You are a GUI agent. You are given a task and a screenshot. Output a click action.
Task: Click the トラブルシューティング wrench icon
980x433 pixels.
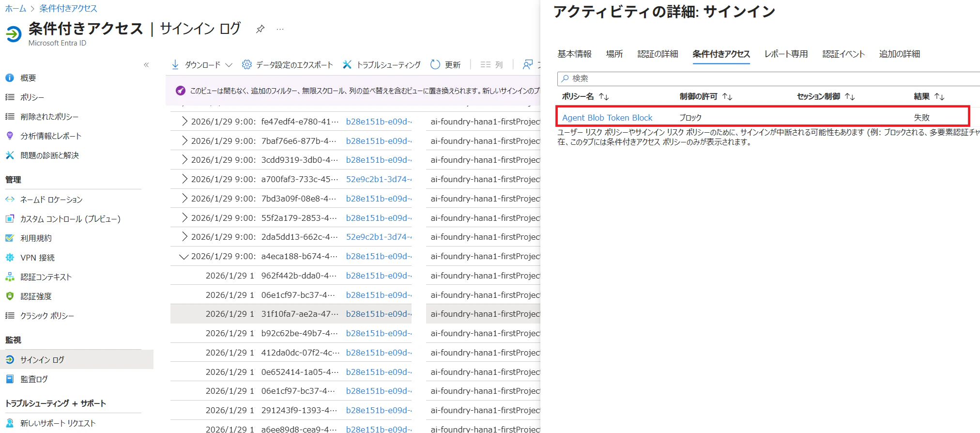click(x=347, y=64)
